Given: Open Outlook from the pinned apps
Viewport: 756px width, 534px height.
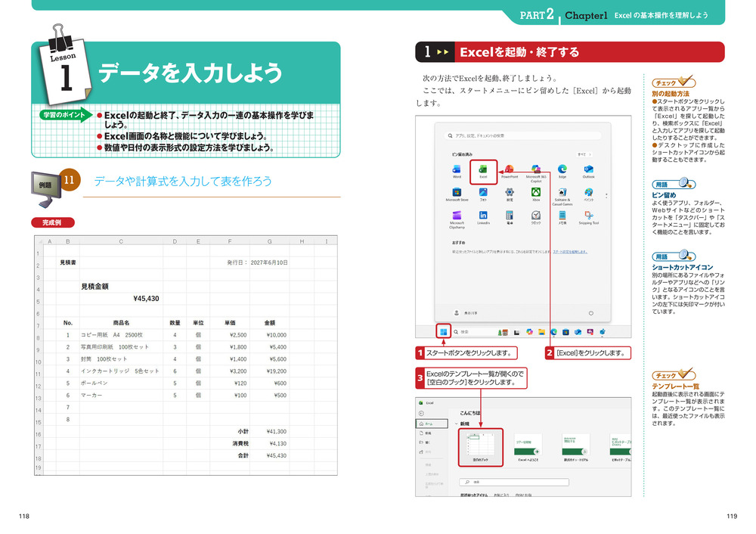Looking at the screenshot, I should (x=588, y=170).
